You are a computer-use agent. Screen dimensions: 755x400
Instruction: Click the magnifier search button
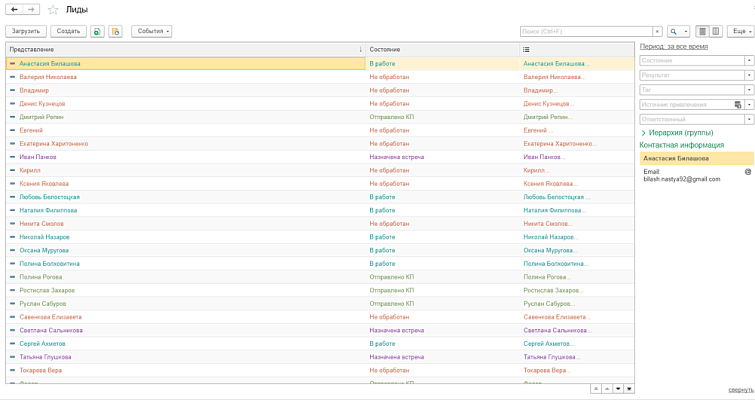pos(674,32)
